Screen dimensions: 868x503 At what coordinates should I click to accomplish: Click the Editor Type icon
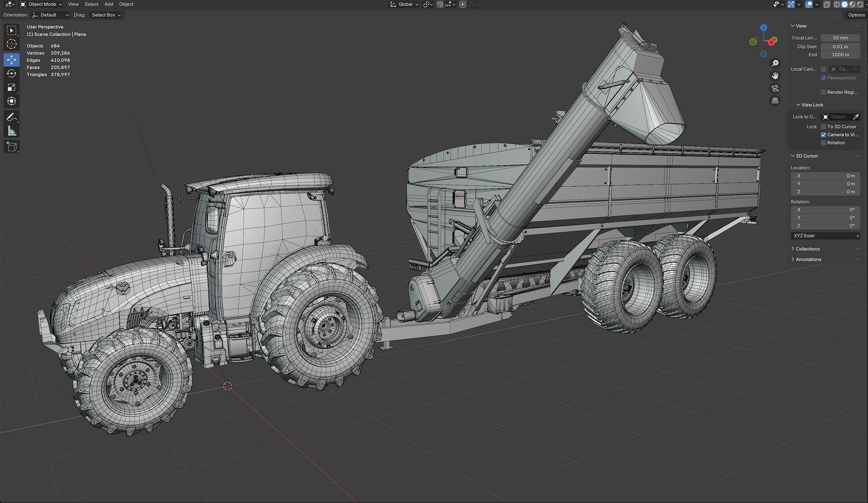coord(9,4)
